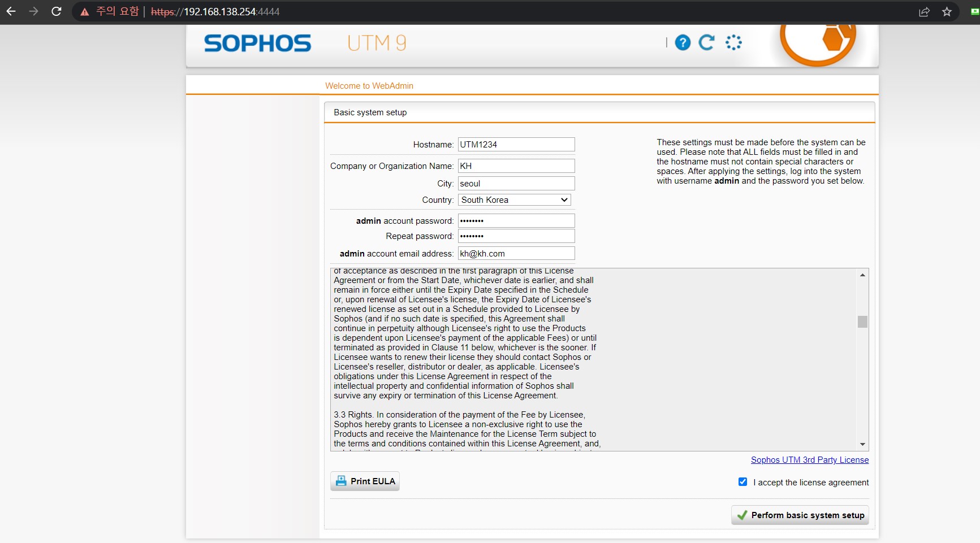
Task: Open Sophos UTM 3rd Party License link
Action: 810,460
